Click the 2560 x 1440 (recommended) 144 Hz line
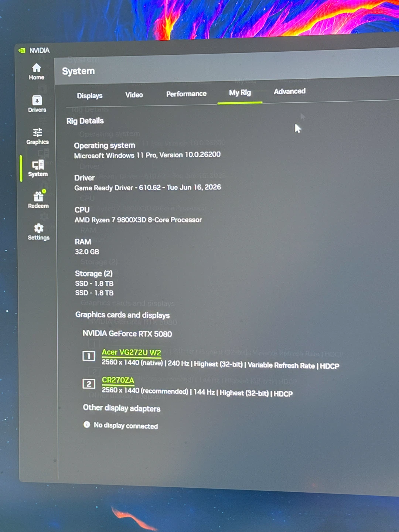Screen dimensions: 399x532 (197, 392)
